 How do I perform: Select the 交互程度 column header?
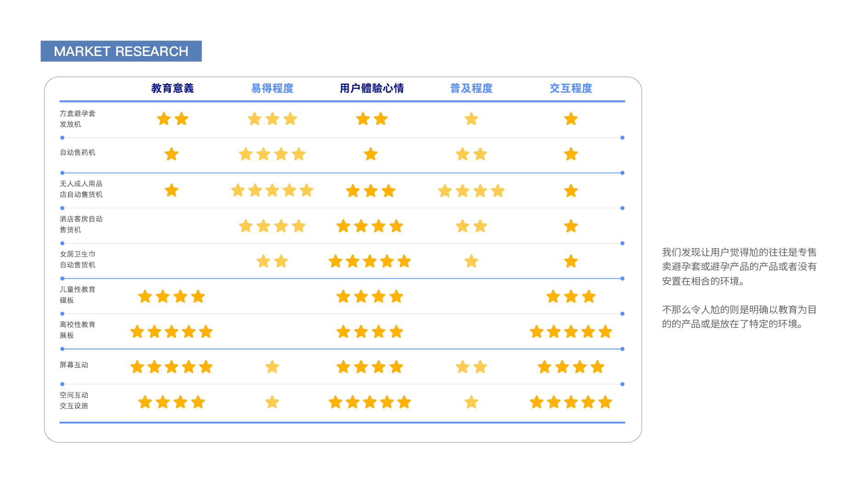(571, 88)
